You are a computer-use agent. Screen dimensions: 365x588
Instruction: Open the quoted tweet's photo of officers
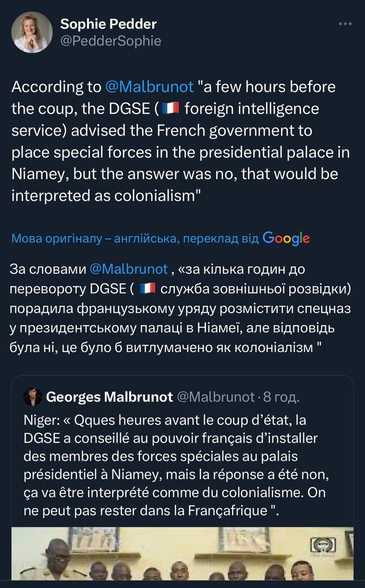182,554
